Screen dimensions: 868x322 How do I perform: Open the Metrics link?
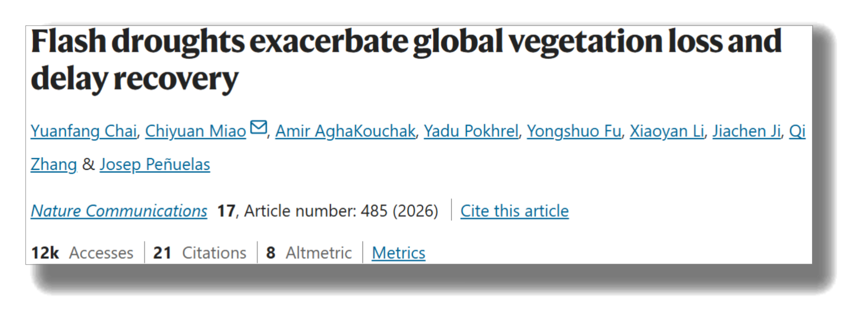398,253
